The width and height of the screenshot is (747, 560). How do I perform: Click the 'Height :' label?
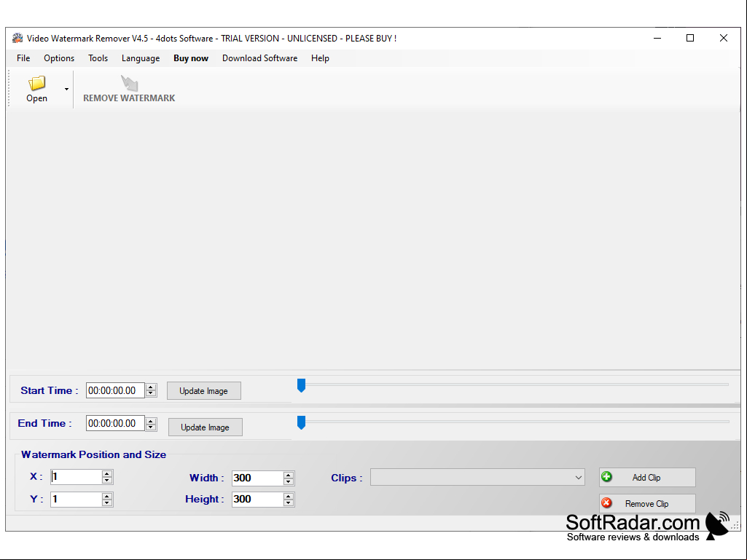pos(204,499)
